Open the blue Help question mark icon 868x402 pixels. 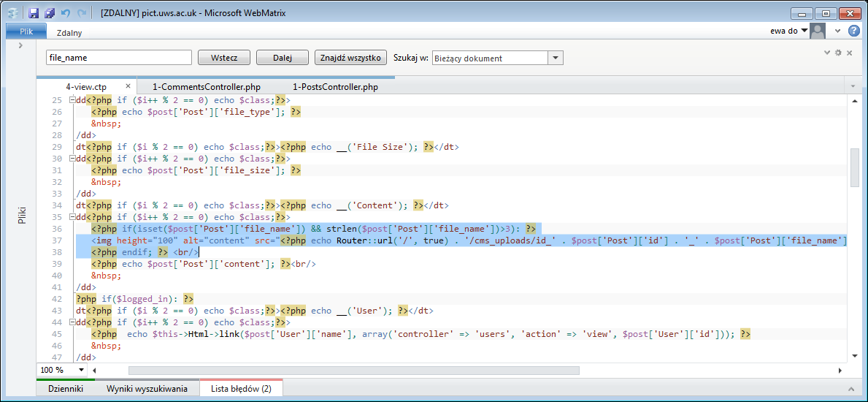[853, 31]
